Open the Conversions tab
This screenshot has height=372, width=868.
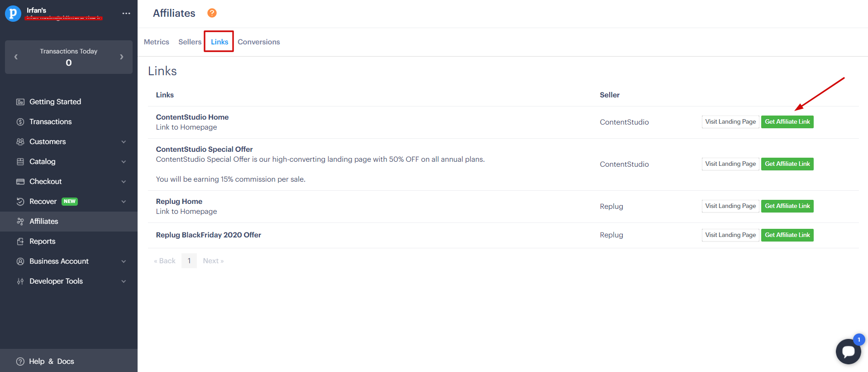click(x=258, y=42)
